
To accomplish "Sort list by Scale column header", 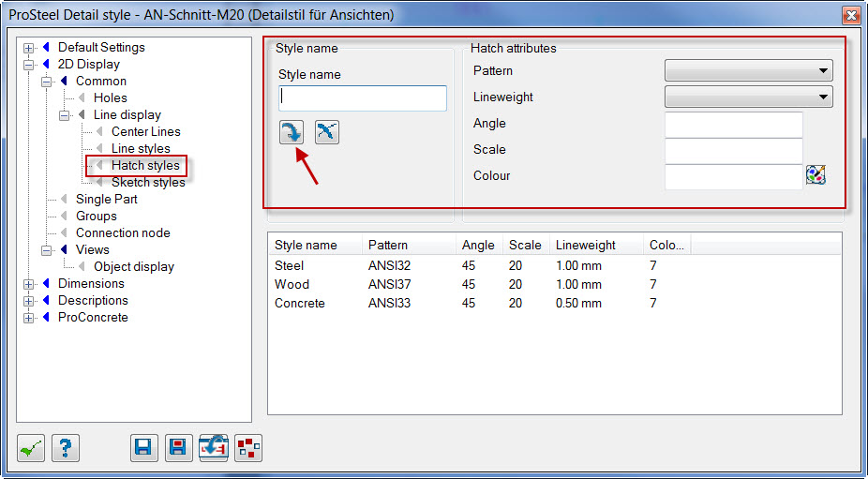I will pos(526,245).
